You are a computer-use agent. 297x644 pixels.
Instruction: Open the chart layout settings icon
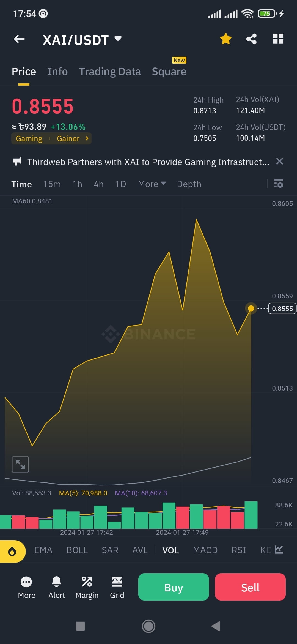pos(278,39)
